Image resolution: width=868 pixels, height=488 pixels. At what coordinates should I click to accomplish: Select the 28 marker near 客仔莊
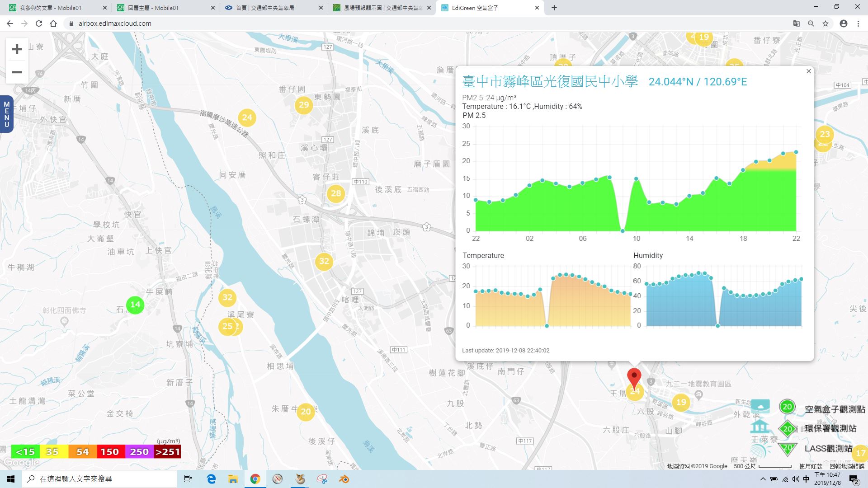pyautogui.click(x=336, y=194)
